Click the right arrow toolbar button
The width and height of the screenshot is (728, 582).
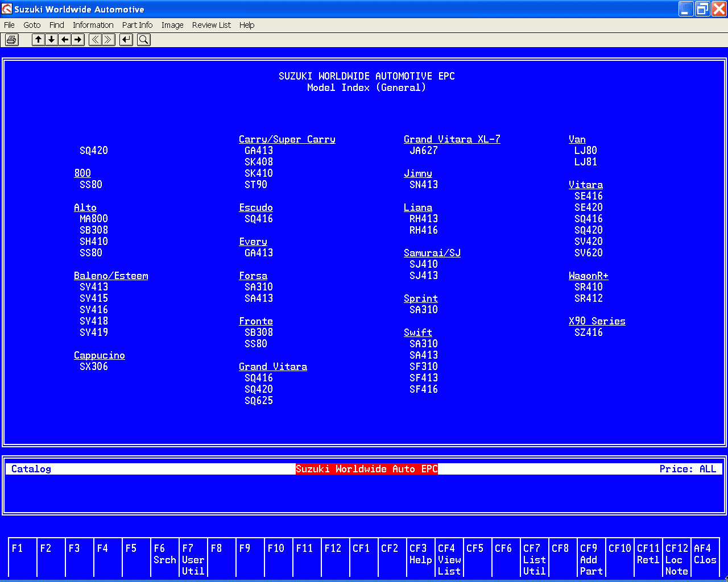click(x=78, y=40)
